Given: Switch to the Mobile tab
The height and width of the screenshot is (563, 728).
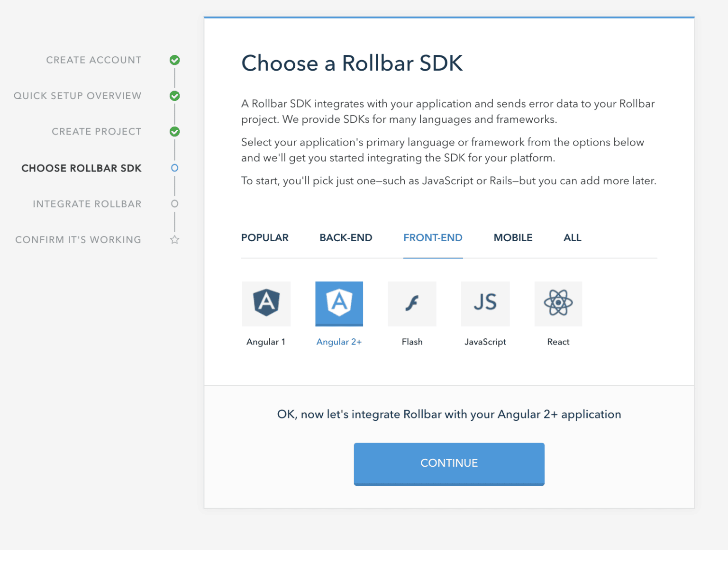Looking at the screenshot, I should coord(513,238).
